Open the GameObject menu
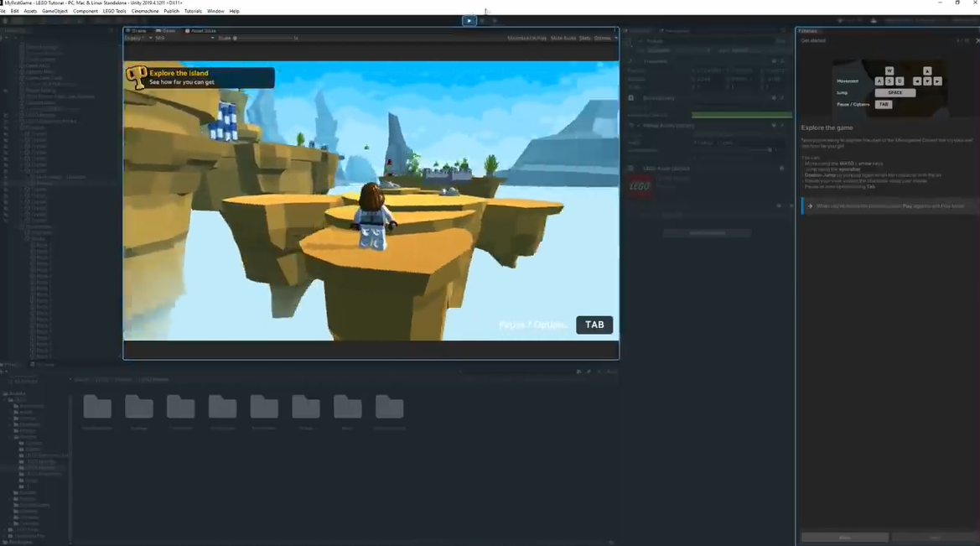 [x=55, y=11]
